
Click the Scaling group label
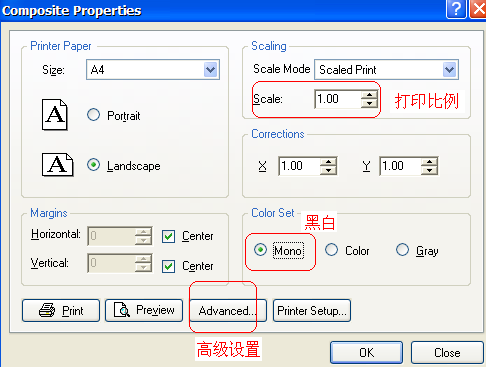pos(269,46)
